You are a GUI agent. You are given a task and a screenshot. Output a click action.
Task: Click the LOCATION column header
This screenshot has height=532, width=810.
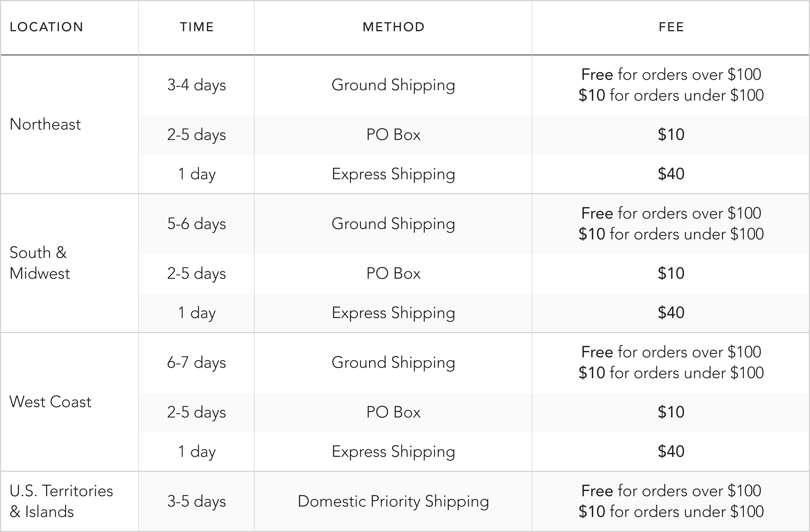tap(46, 27)
